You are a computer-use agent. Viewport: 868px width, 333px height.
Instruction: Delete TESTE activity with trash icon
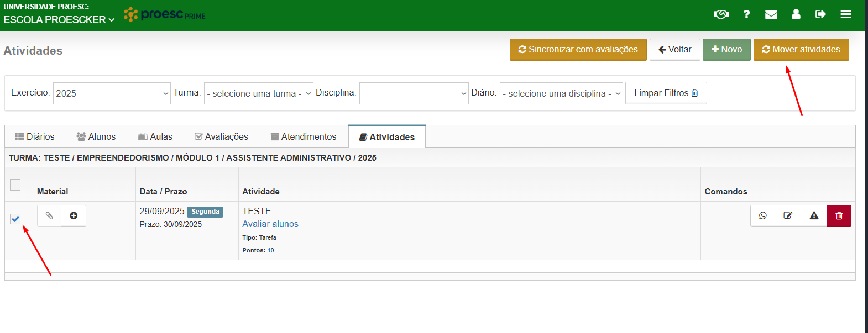pos(839,216)
